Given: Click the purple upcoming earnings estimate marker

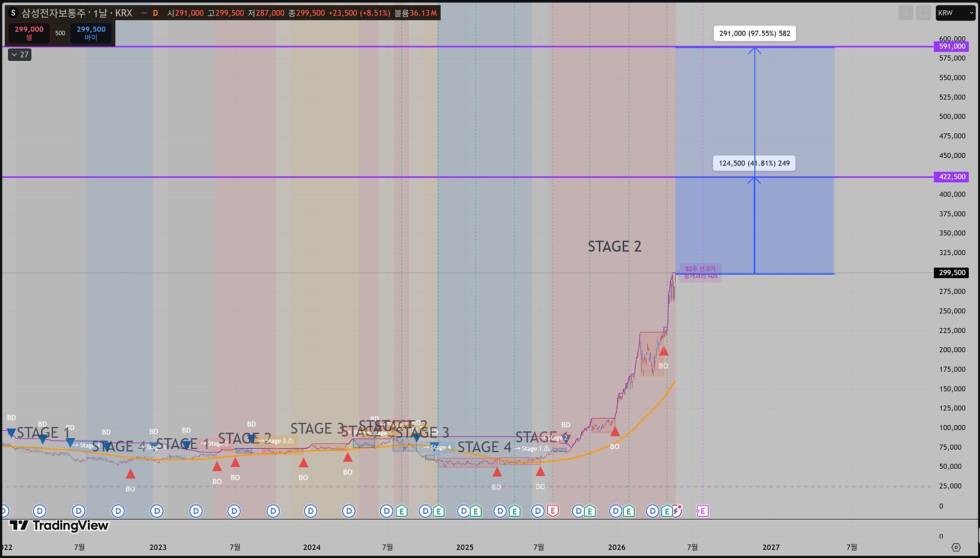Looking at the screenshot, I should click(x=702, y=511).
